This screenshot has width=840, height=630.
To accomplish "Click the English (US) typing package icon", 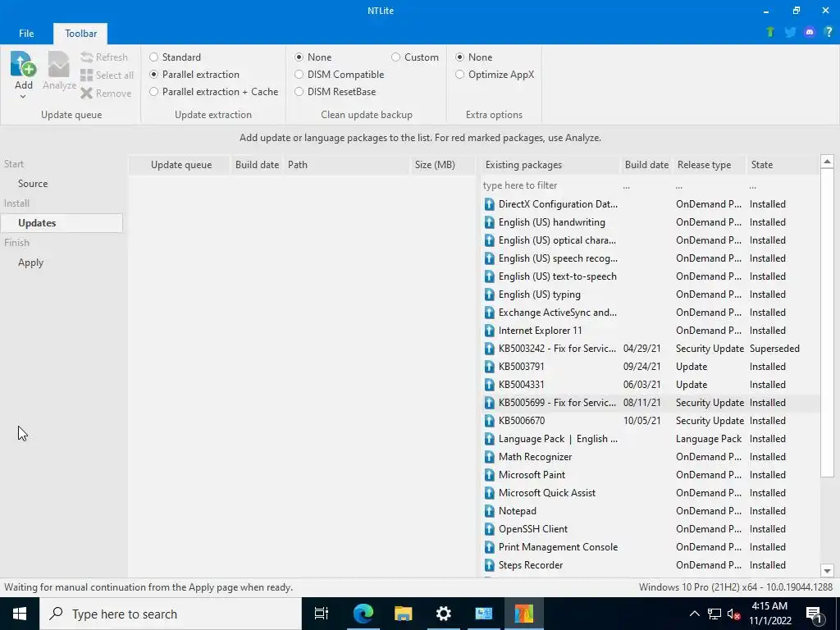I will tap(489, 294).
